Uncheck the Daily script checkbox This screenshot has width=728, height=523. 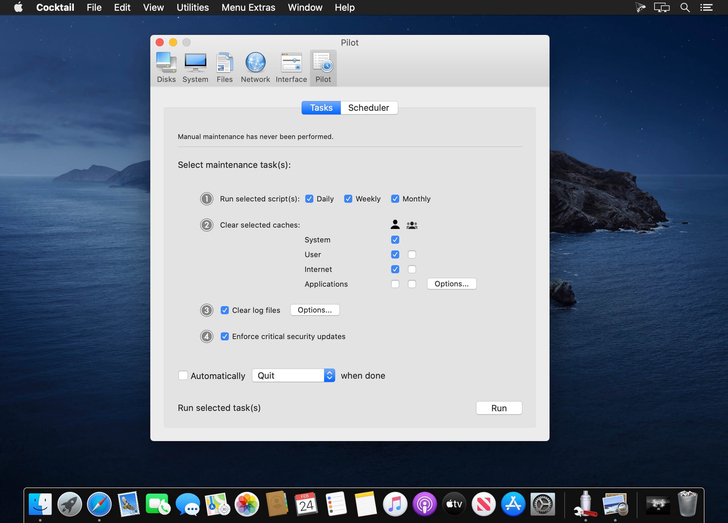[x=310, y=199]
